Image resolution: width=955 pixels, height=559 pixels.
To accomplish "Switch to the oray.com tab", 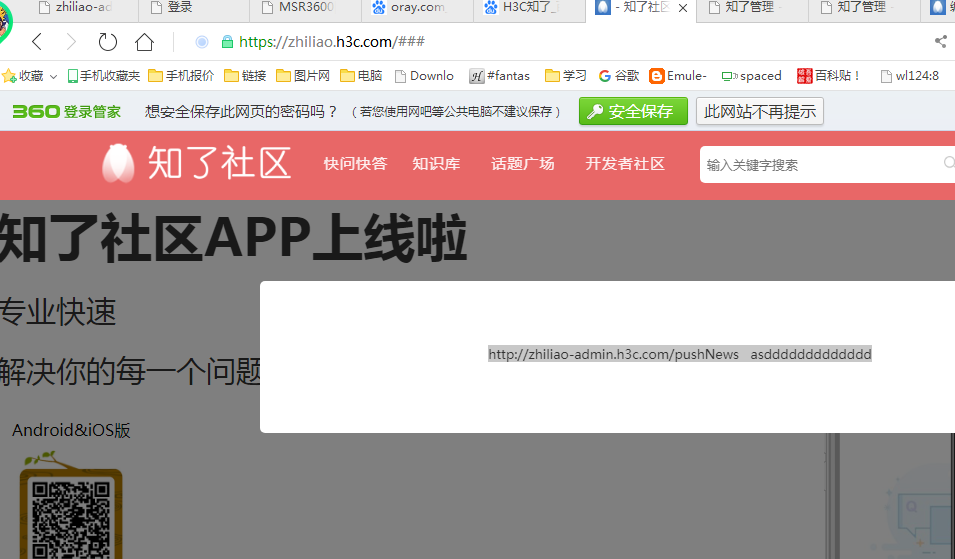I will coord(417,8).
